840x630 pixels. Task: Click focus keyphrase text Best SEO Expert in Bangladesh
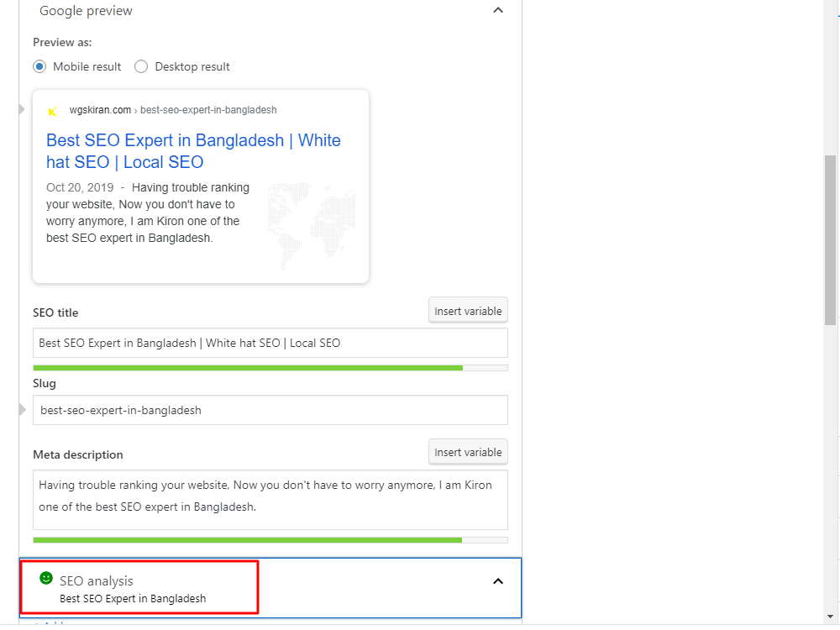click(x=133, y=598)
